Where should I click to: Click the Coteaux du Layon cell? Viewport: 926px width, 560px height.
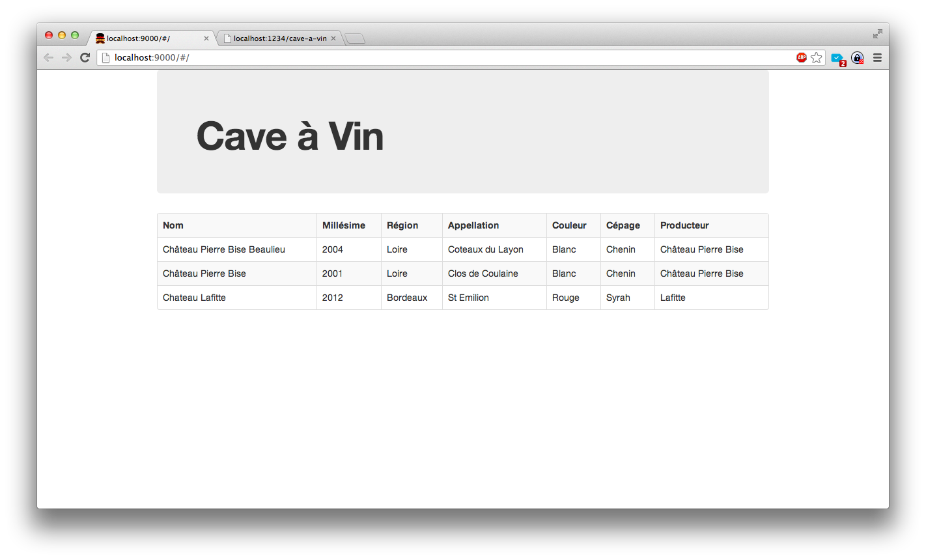tap(494, 249)
